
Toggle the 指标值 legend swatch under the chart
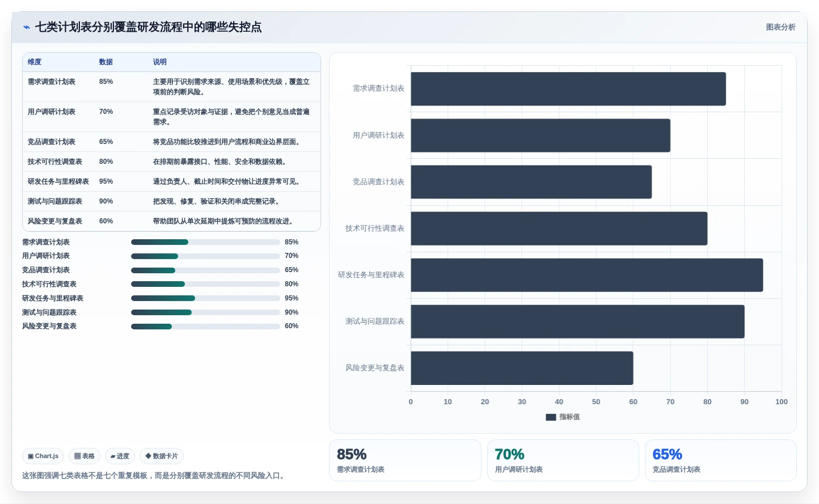tap(551, 417)
